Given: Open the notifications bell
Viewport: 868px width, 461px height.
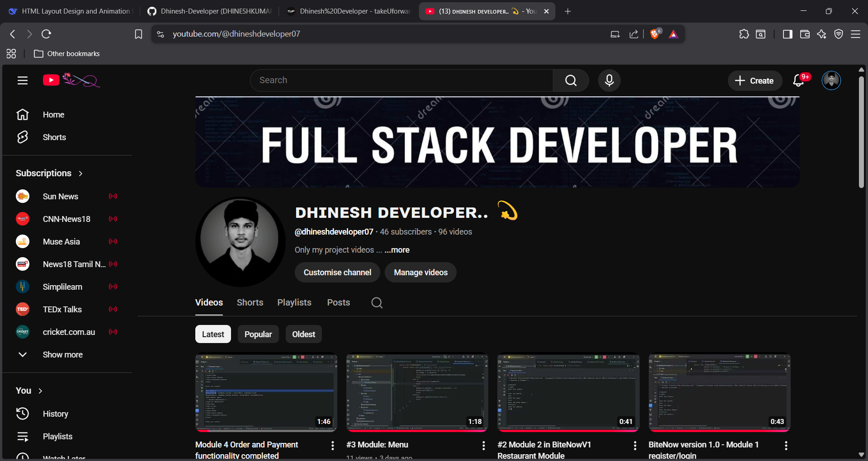Looking at the screenshot, I should 798,80.
